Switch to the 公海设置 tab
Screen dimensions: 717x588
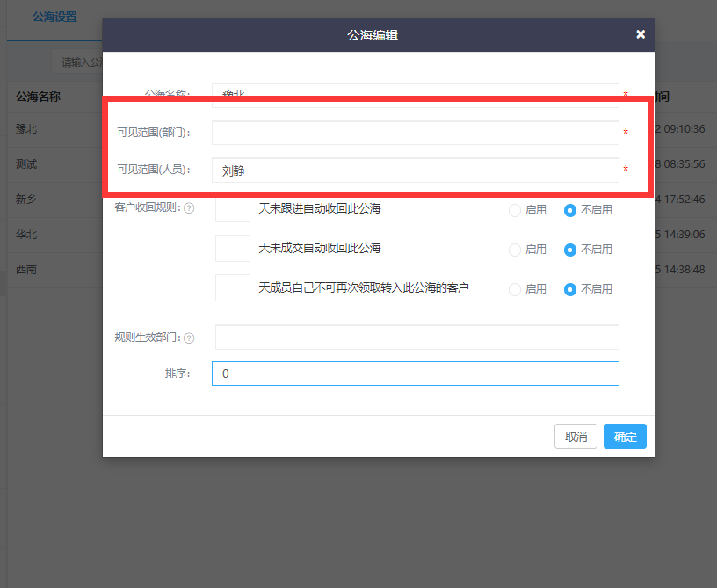click(54, 18)
